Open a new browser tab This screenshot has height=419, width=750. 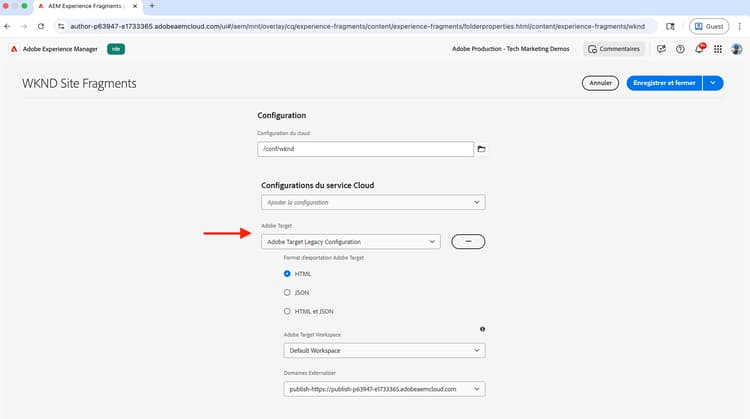coord(152,6)
